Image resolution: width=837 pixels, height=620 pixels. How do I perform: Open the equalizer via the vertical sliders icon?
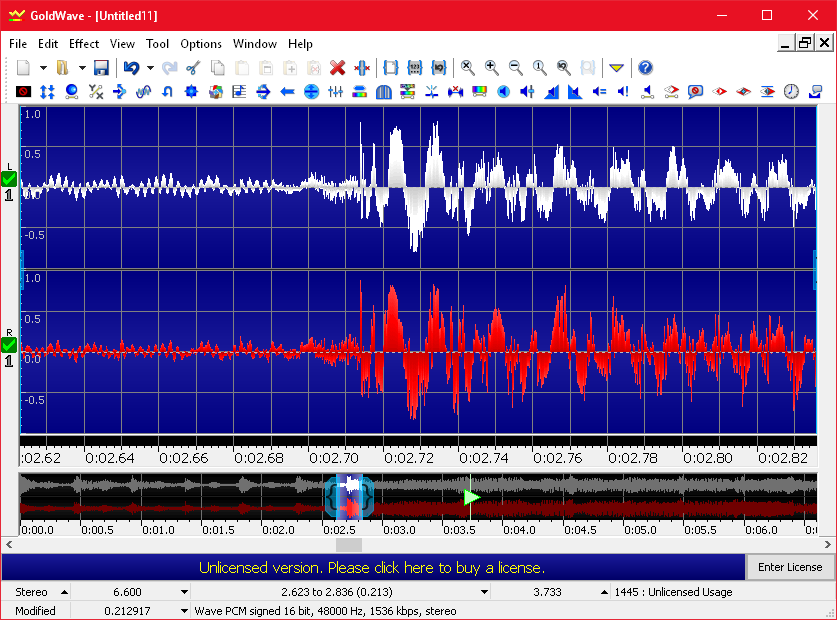coord(335,92)
